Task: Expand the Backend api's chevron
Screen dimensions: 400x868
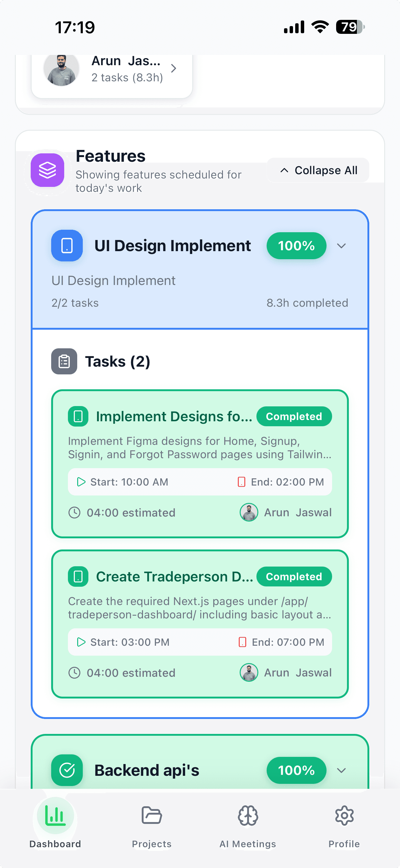Action: point(341,770)
